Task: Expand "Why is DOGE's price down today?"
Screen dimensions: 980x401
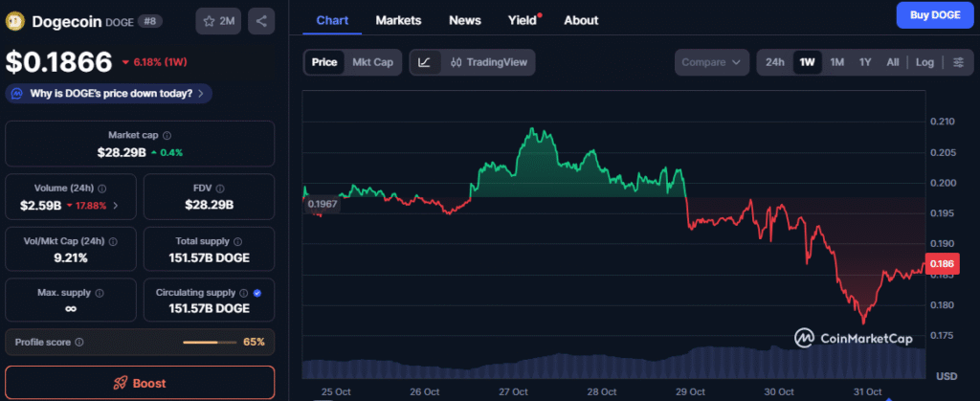Action: tap(109, 94)
